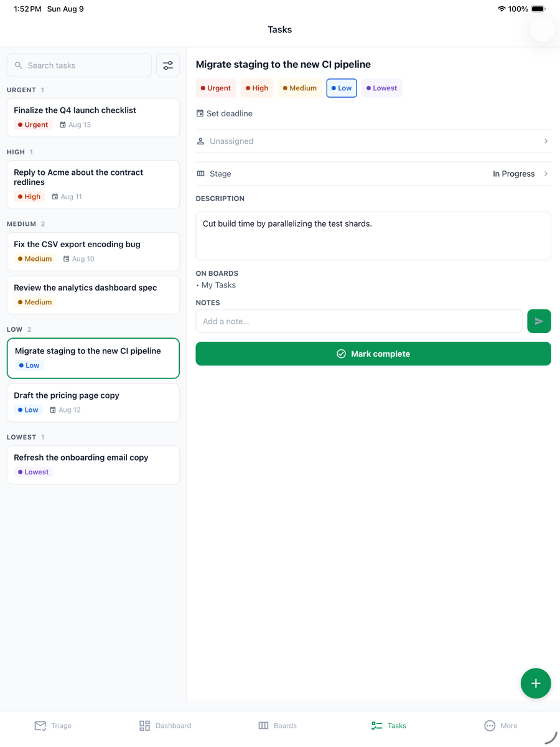Tap the green add task plus button
Image resolution: width=560 pixels, height=747 pixels.
pos(536,683)
